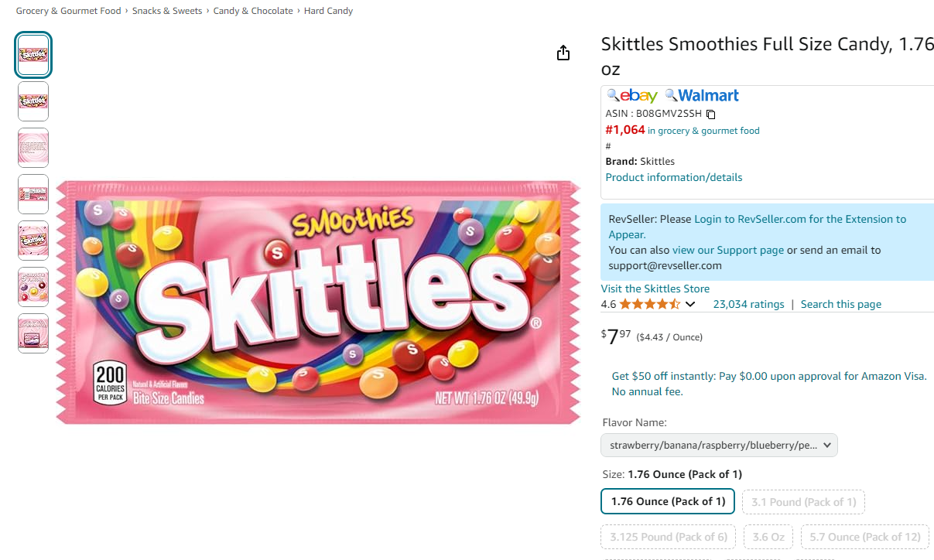Go to Candy & Chocolate breadcrumb category
Screen dimensions: 934x560
coord(253,11)
